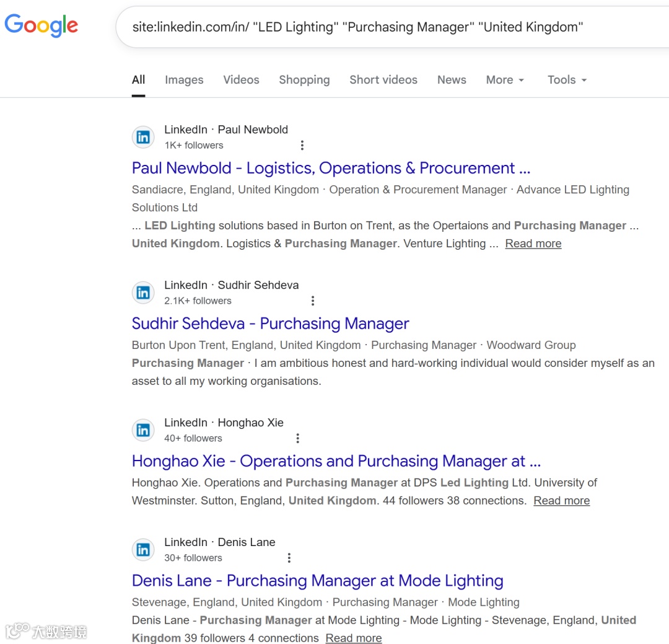Click the LinkedIn icon beside Paul Newbold
Image resolution: width=669 pixels, height=644 pixels.
click(143, 137)
